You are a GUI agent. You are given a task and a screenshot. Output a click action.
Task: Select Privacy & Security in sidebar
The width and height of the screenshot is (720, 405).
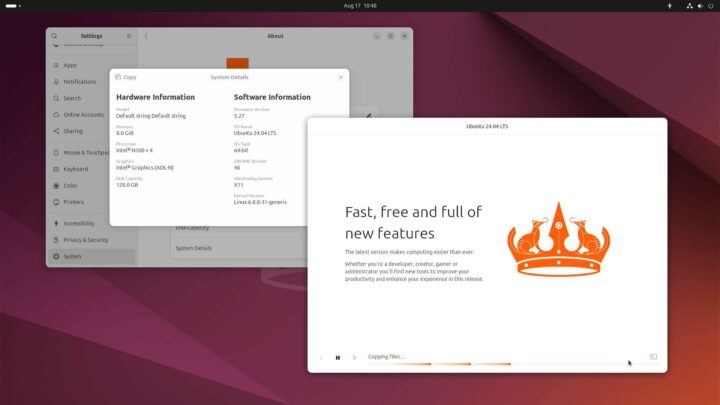85,240
